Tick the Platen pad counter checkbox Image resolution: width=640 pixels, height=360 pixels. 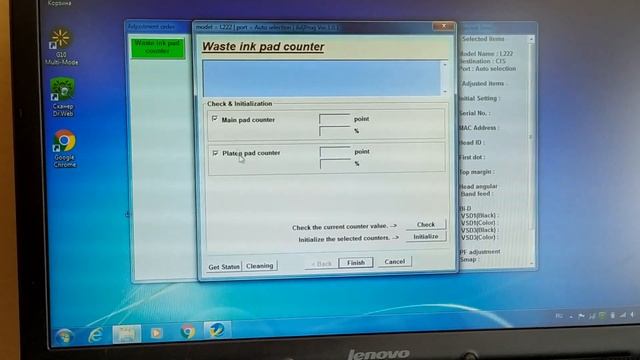tap(215, 153)
